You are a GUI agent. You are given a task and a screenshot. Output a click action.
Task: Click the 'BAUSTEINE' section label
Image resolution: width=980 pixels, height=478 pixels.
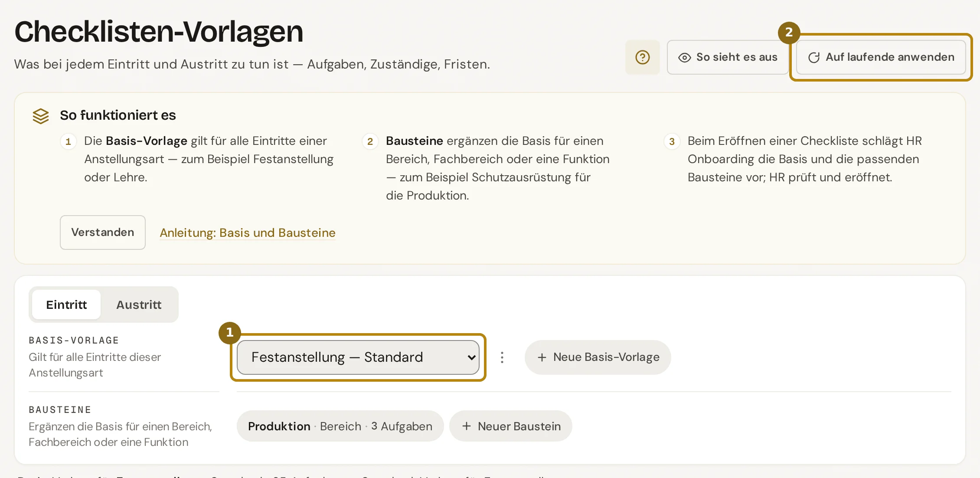pyautogui.click(x=60, y=410)
